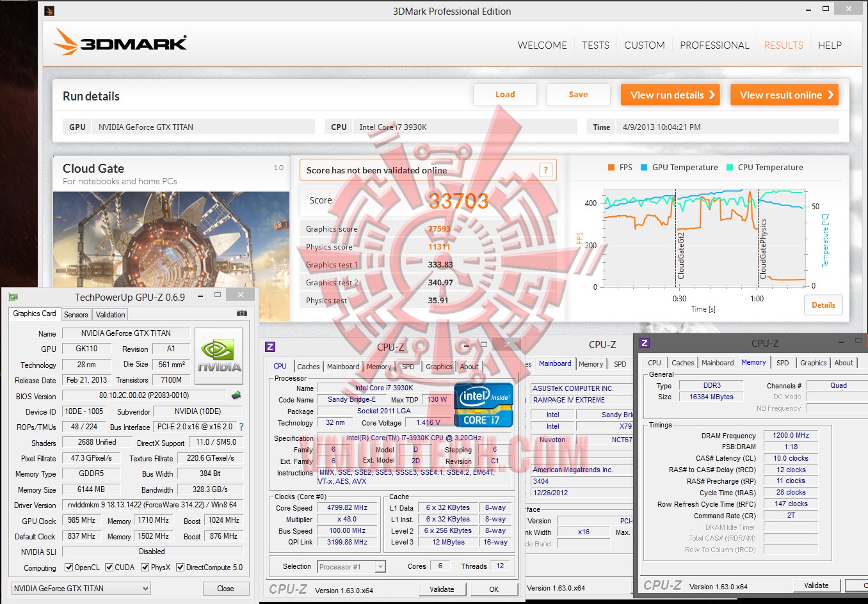Screen dimensions: 868x604
Task: Click the 3DMark app icon in title bar
Action: pyautogui.click(x=49, y=11)
